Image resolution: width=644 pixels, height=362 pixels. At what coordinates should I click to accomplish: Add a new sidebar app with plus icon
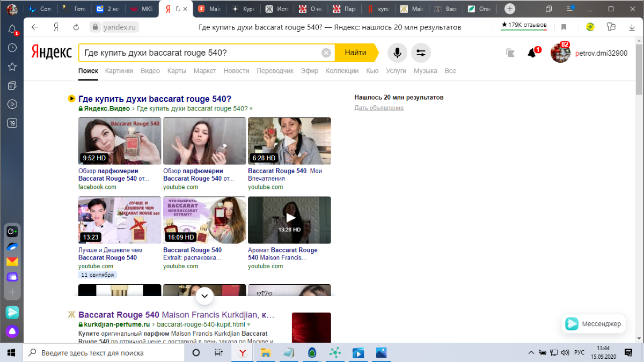point(12,292)
